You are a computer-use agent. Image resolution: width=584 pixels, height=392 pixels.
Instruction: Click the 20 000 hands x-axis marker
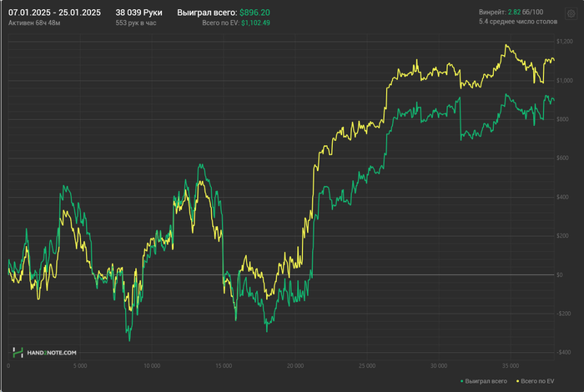pyautogui.click(x=295, y=365)
